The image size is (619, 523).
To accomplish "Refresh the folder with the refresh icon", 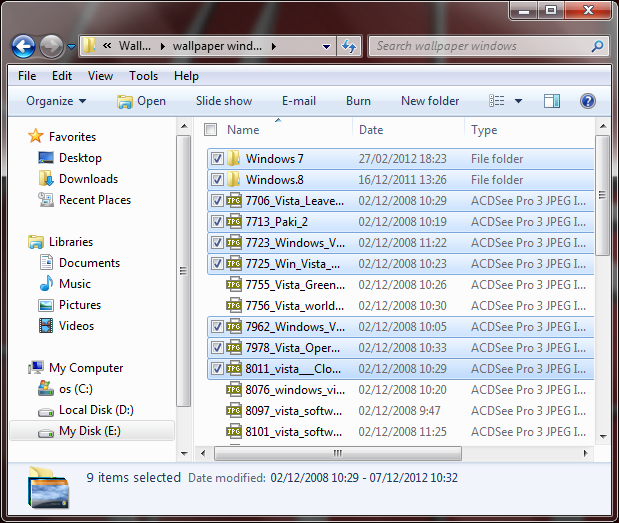I will (x=349, y=46).
